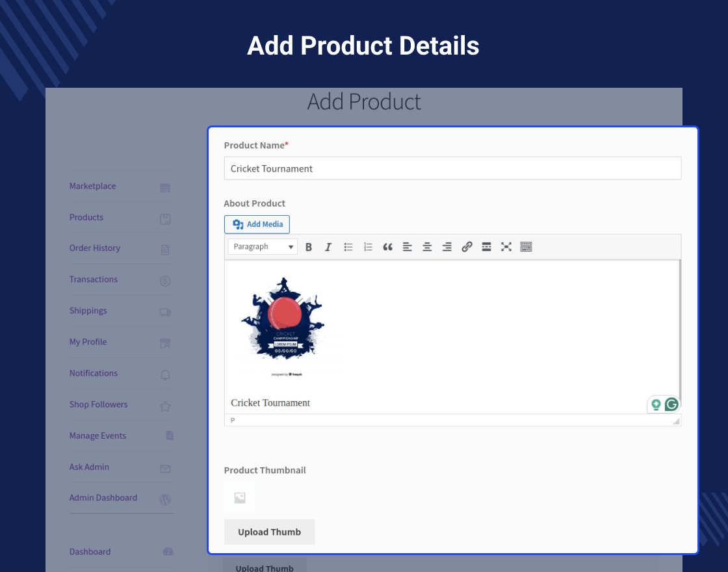Click the Dashboard gauge icon
The image size is (728, 572).
click(168, 552)
